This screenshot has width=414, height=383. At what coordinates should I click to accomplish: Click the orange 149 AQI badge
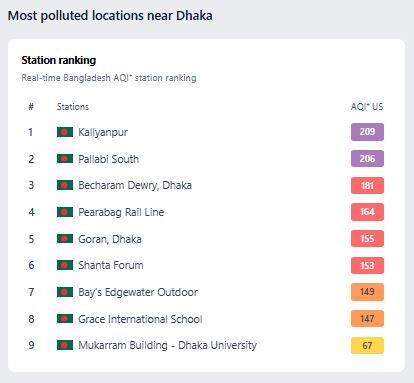point(367,292)
